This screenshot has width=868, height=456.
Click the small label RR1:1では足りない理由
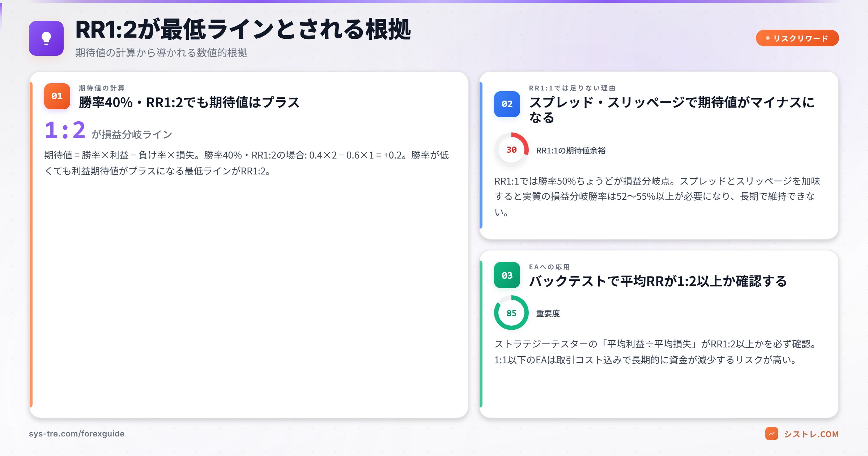pos(572,88)
